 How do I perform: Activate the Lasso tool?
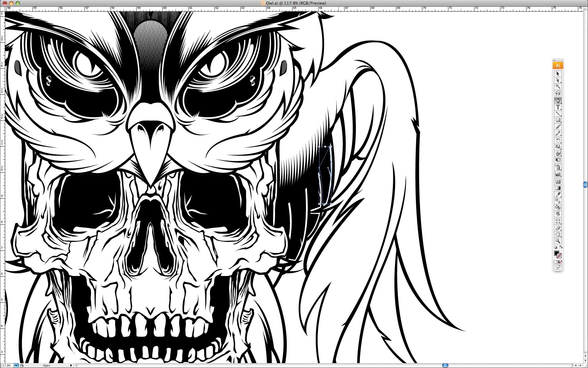click(x=558, y=93)
